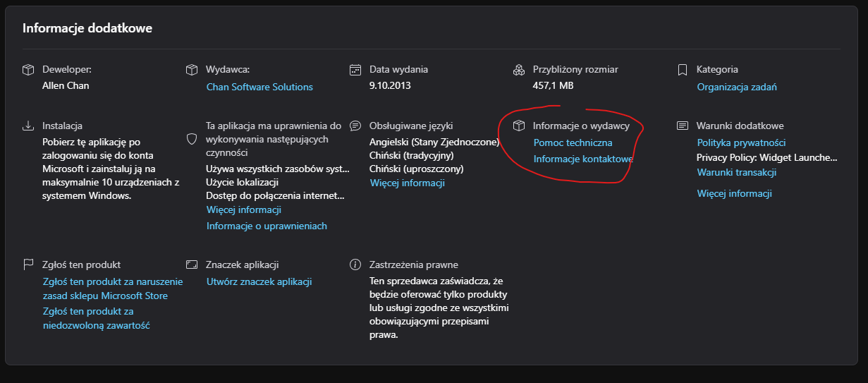Click the permissions shield icon
The width and height of the screenshot is (868, 383).
click(191, 139)
